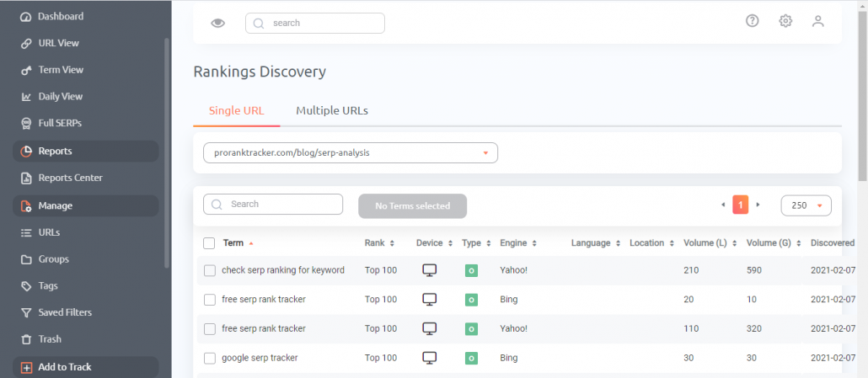Go to the next page arrow
Image resolution: width=868 pixels, height=378 pixels.
tap(758, 205)
